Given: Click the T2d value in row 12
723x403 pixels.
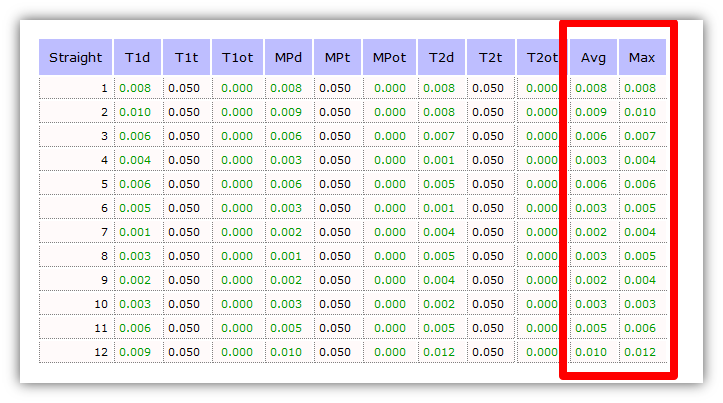Looking at the screenshot, I should click(x=438, y=352).
